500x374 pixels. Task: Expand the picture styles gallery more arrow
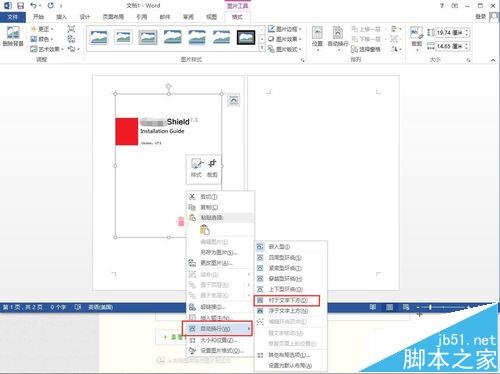point(262,49)
